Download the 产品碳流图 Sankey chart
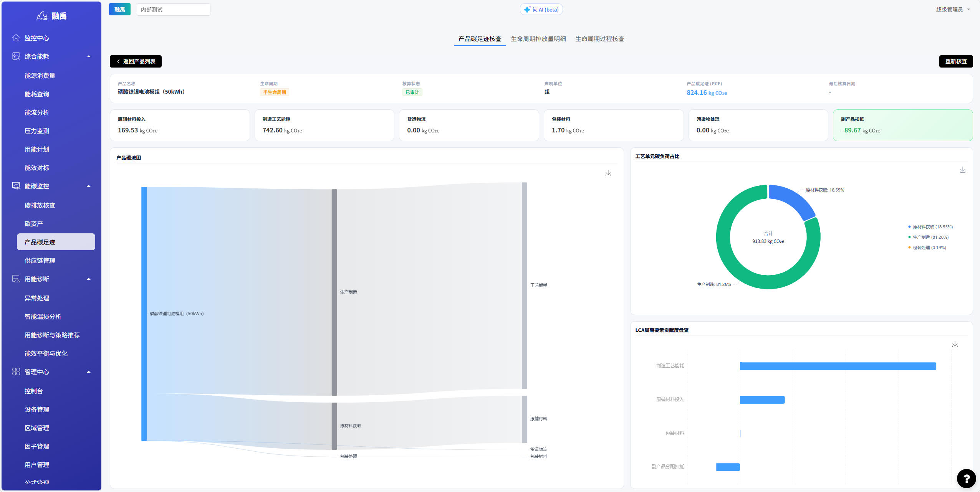Image resolution: width=980 pixels, height=492 pixels. pos(608,173)
